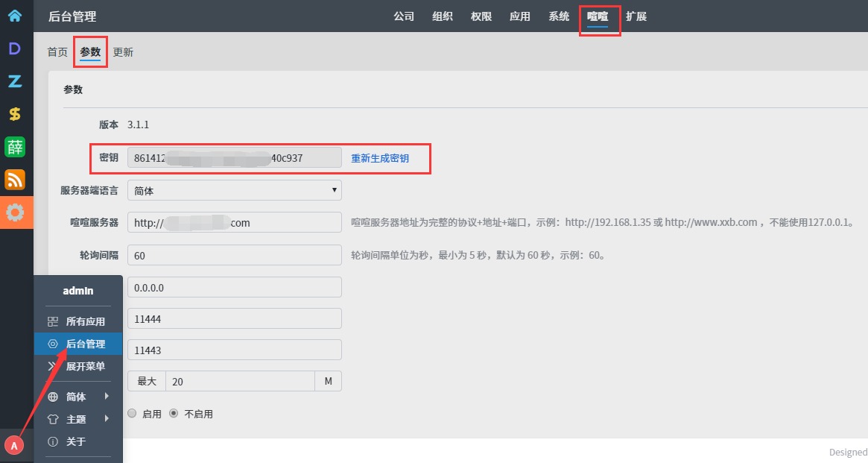Screen dimensions: 868x463
Task: Expand the 主题 theme submenu
Action: 77,419
